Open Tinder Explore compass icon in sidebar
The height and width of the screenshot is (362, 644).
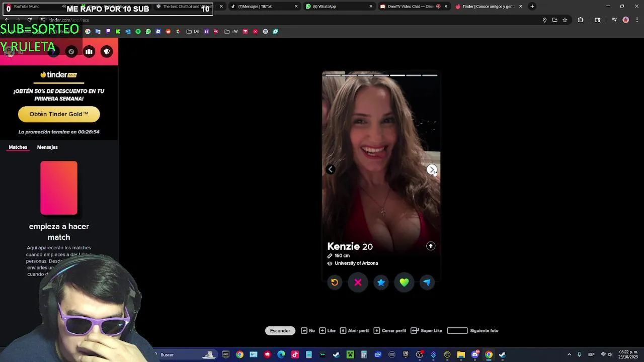71,51
